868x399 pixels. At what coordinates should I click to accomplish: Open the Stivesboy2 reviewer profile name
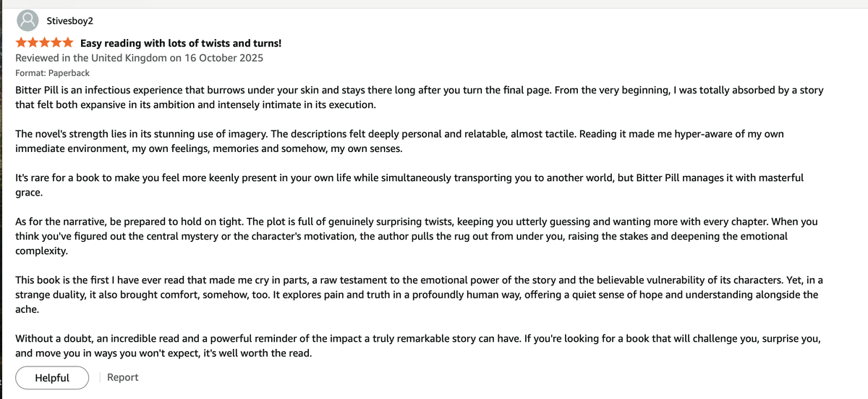pyautogui.click(x=70, y=20)
